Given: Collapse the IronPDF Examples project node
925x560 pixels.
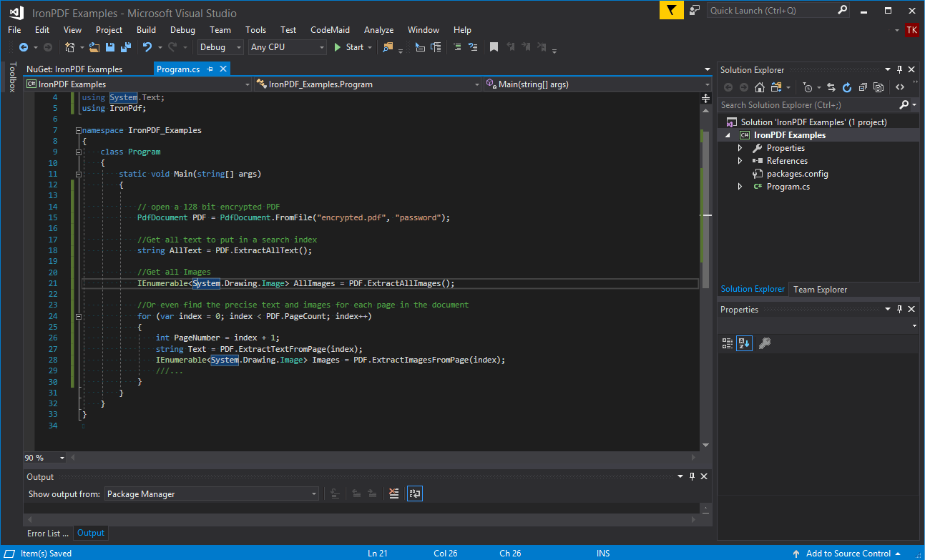Looking at the screenshot, I should tap(728, 135).
